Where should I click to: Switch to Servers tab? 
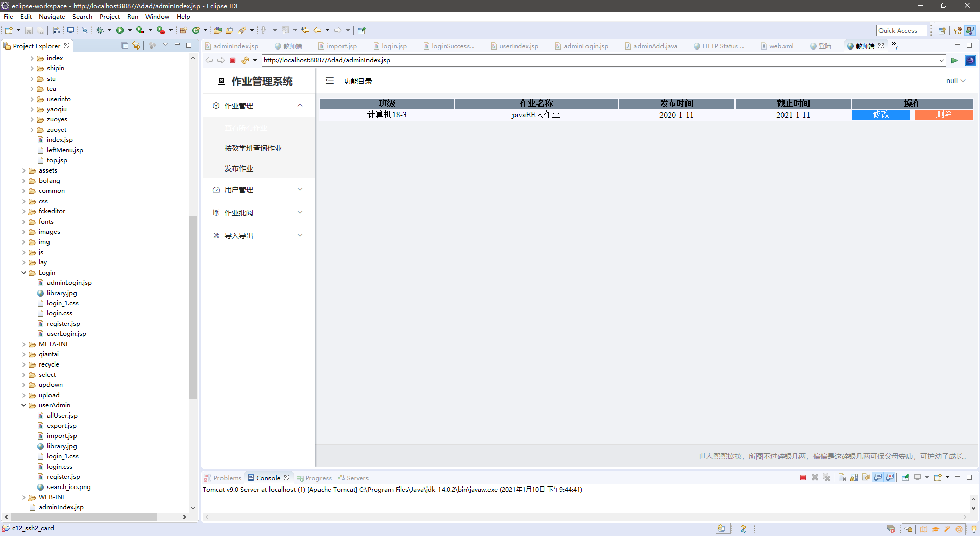tap(353, 478)
